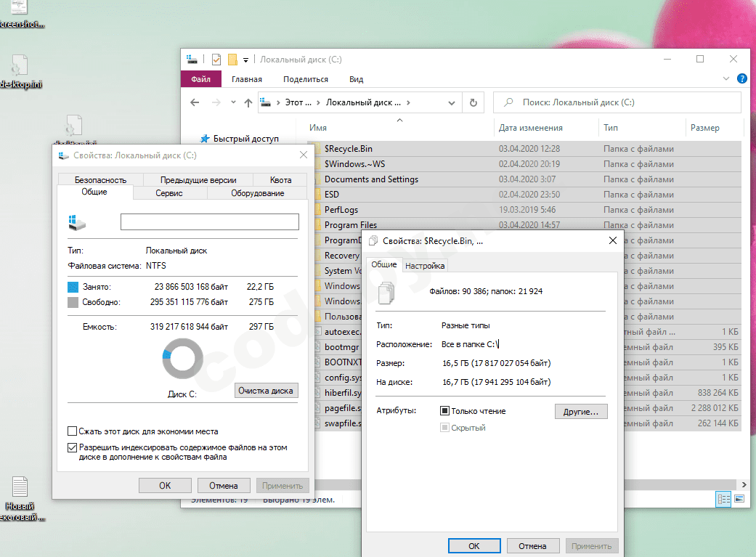Go back with the Explorer back arrow
Viewport: 756px width, 557px height.
point(195,102)
